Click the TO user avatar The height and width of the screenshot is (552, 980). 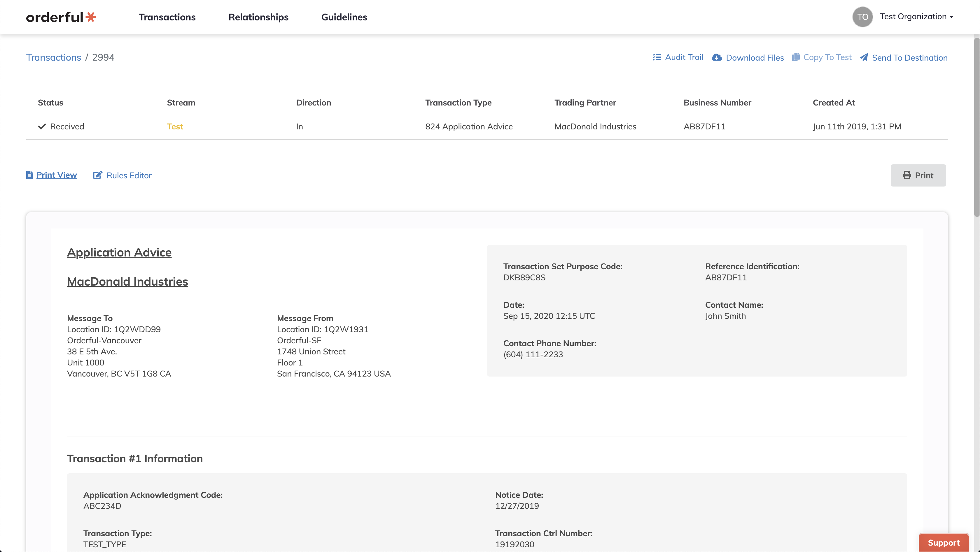tap(862, 17)
